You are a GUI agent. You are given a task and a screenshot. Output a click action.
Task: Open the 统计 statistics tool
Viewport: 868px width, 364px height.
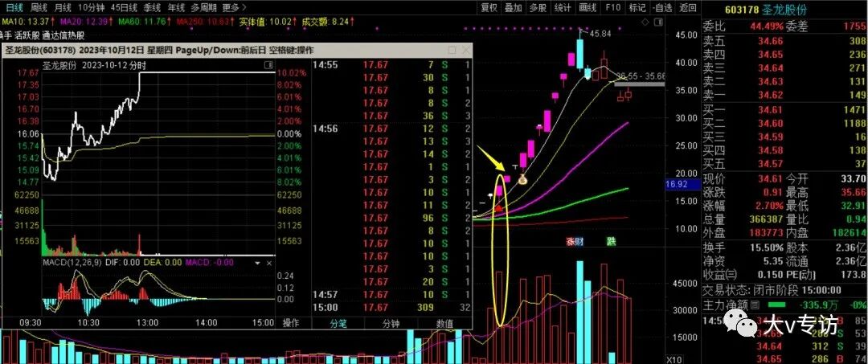[x=563, y=7]
